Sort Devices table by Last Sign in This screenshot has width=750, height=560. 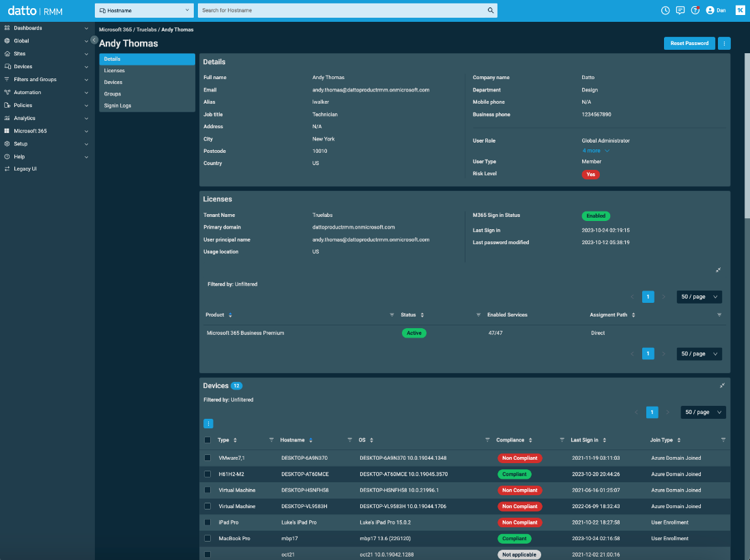coord(605,440)
